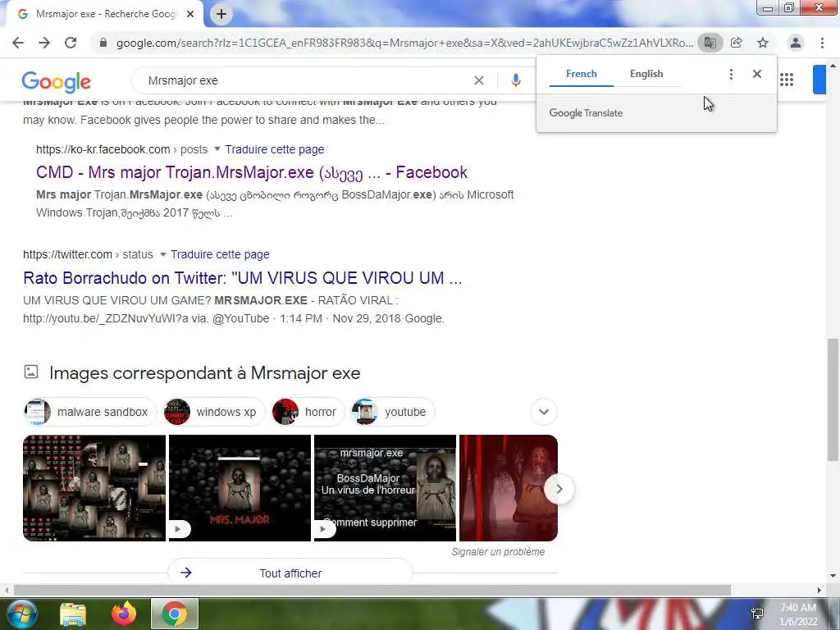This screenshot has height=630, width=840.
Task: Click the horizontal scroll right arrow
Action: [819, 591]
